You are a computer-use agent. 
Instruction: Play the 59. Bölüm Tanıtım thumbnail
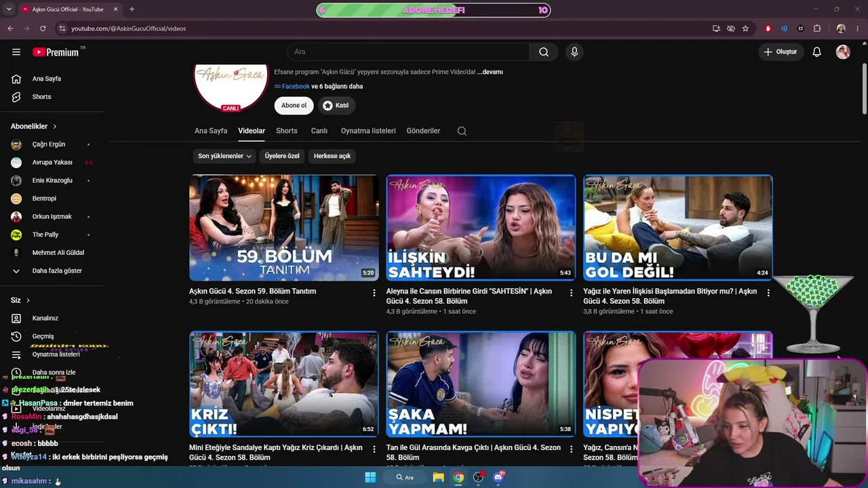pos(284,228)
